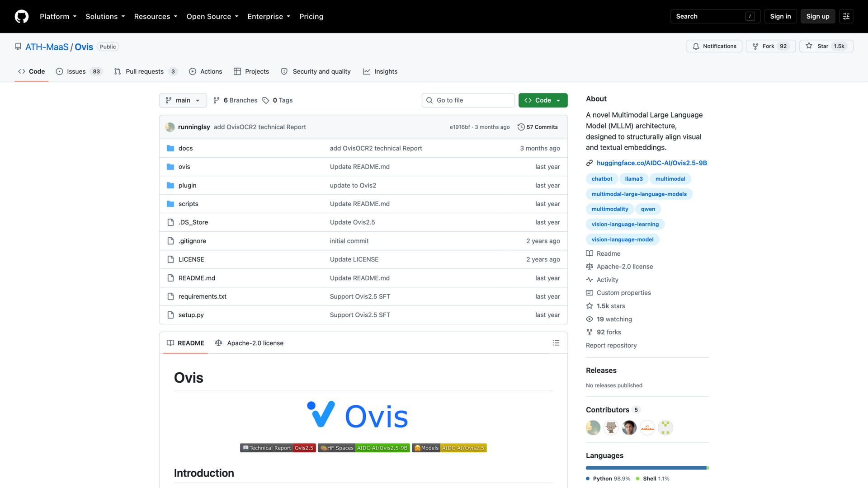This screenshot has width=868, height=488.
Task: Select the vision-language-learning topic tag
Action: (x=625, y=224)
